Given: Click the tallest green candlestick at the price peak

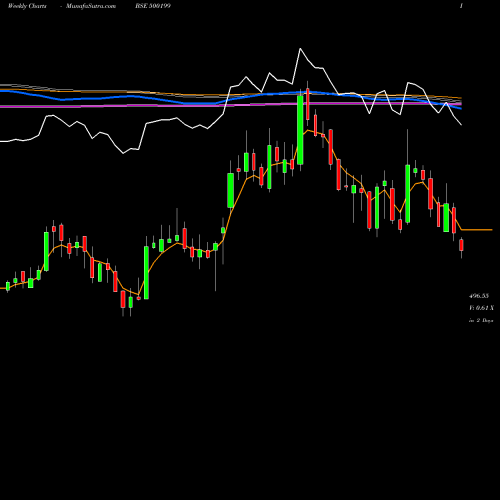Looking at the screenshot, I should click(x=300, y=130).
